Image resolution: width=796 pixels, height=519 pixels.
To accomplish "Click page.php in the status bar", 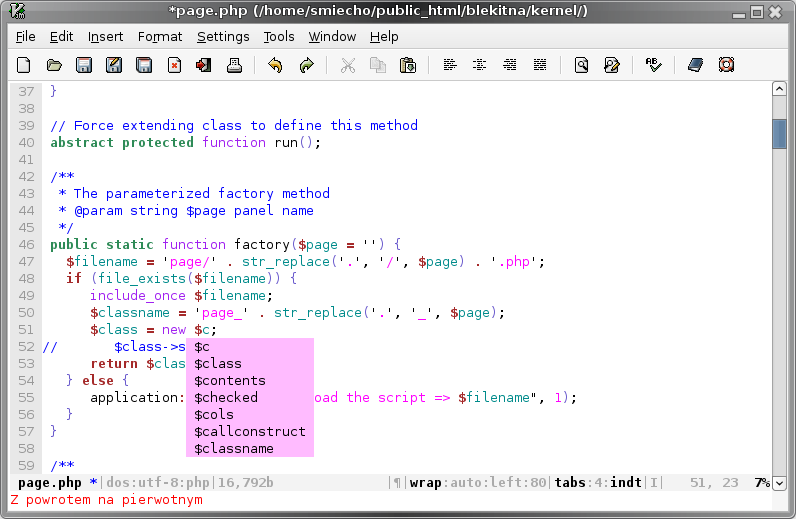I will (x=50, y=482).
